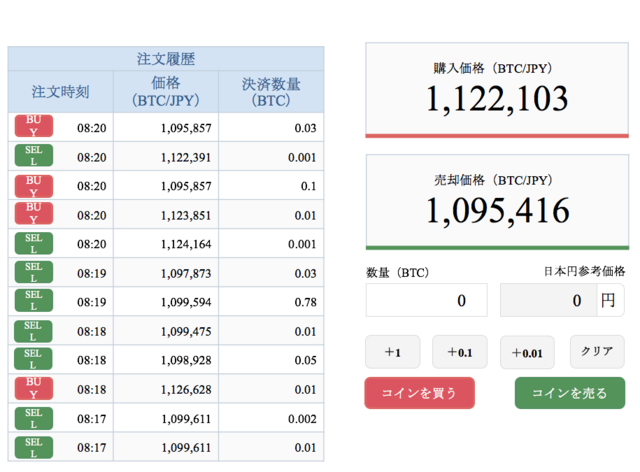Image resolution: width=640 pixels, height=472 pixels.
Task: Click the BUY badge for the 1,126,628 order
Action: [33, 388]
